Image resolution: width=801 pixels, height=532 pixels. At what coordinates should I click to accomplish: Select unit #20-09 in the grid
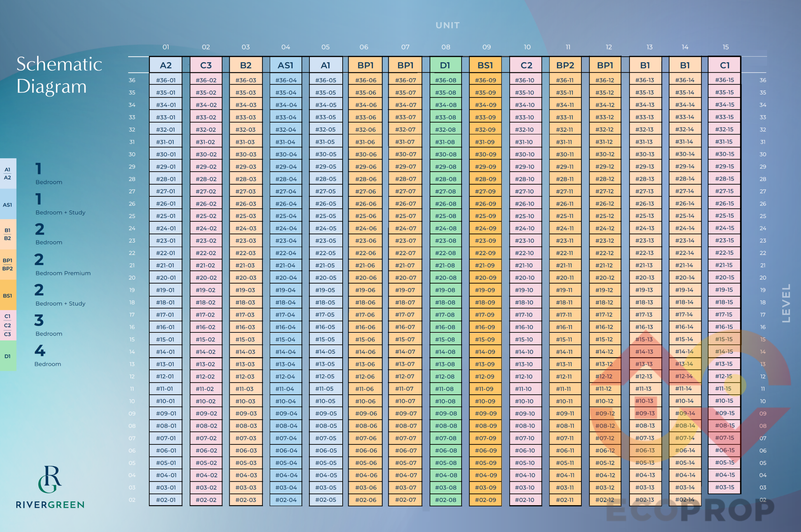coord(485,277)
